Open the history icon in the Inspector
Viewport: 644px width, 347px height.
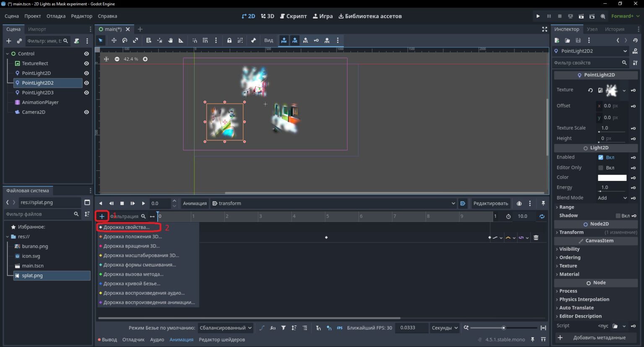[635, 40]
